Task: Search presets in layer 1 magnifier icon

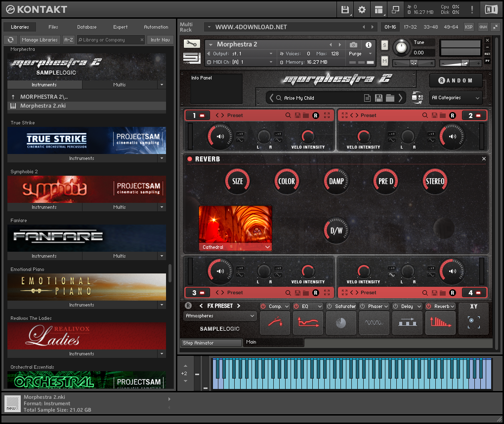Action: click(x=288, y=115)
